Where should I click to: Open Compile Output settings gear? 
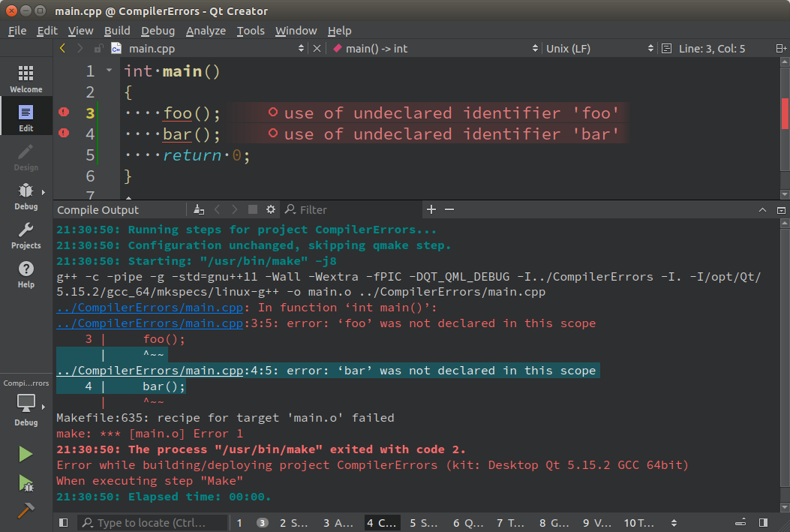(271, 210)
